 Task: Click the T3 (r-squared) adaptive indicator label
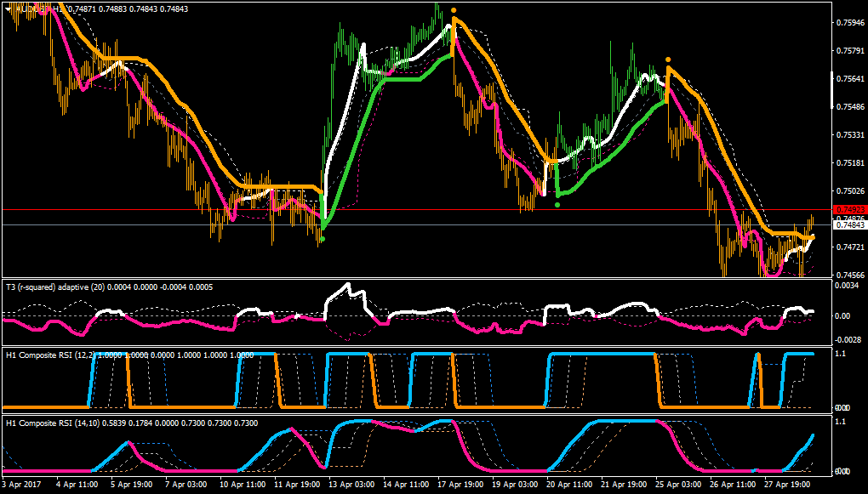57,287
